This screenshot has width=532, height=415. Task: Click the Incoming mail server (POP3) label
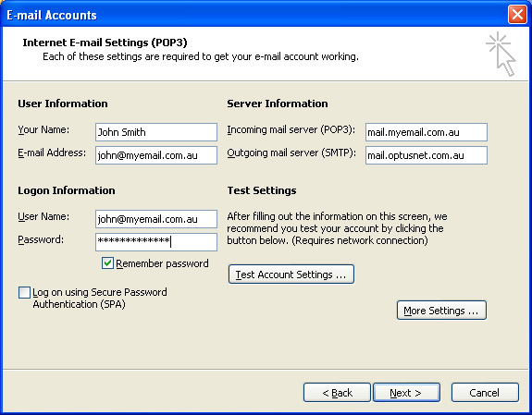[291, 129]
